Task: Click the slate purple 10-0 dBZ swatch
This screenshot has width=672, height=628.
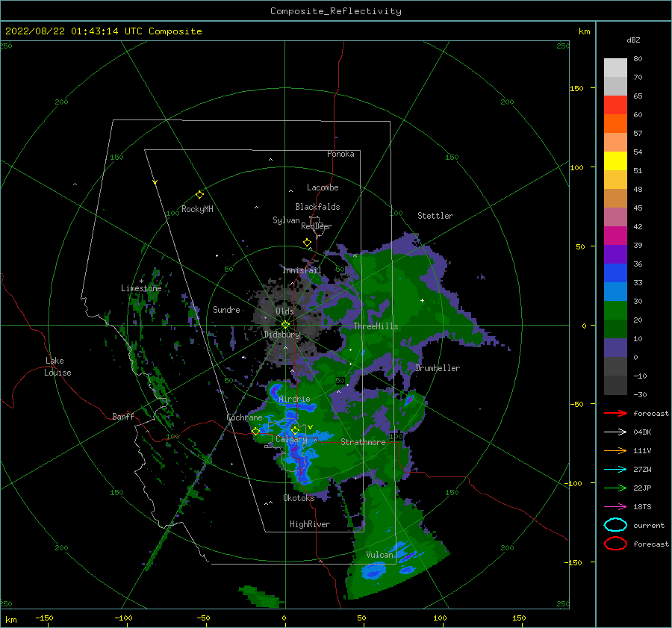Action: pos(615,348)
